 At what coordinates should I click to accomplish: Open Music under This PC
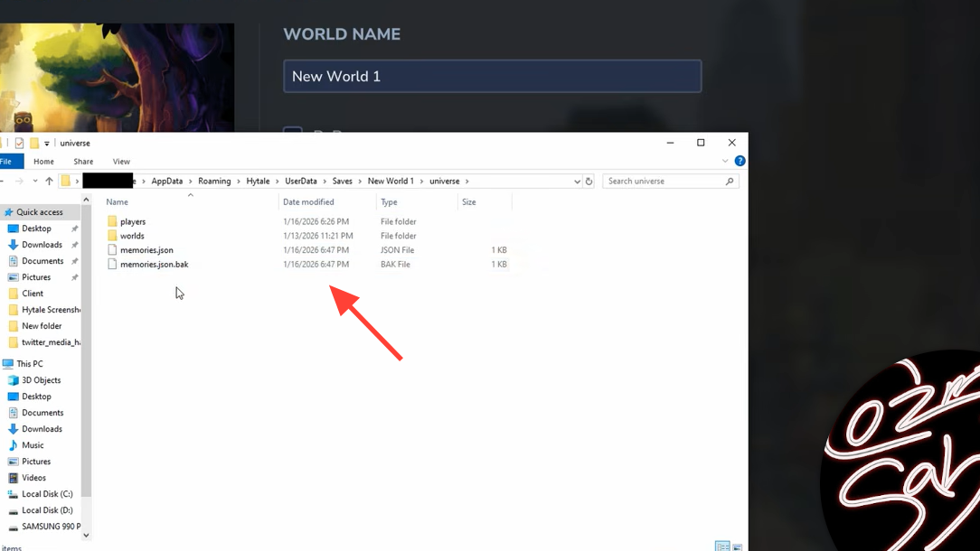(x=33, y=445)
